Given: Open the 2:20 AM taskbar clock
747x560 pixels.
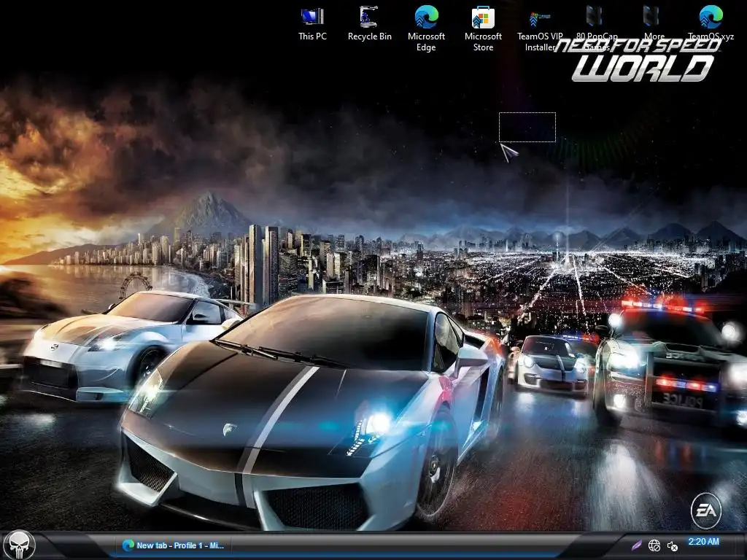Looking at the screenshot, I should (x=704, y=542).
